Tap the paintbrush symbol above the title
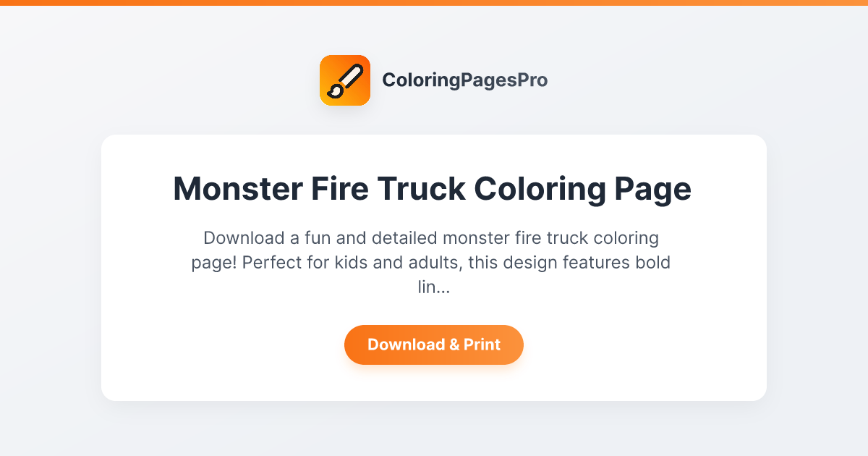Image resolution: width=868 pixels, height=456 pixels. point(345,80)
